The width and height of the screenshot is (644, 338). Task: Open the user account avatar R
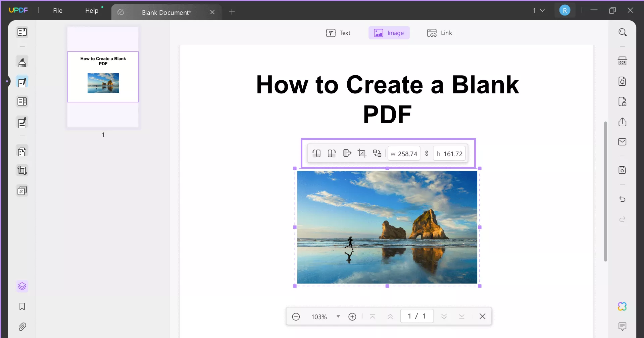point(565,10)
